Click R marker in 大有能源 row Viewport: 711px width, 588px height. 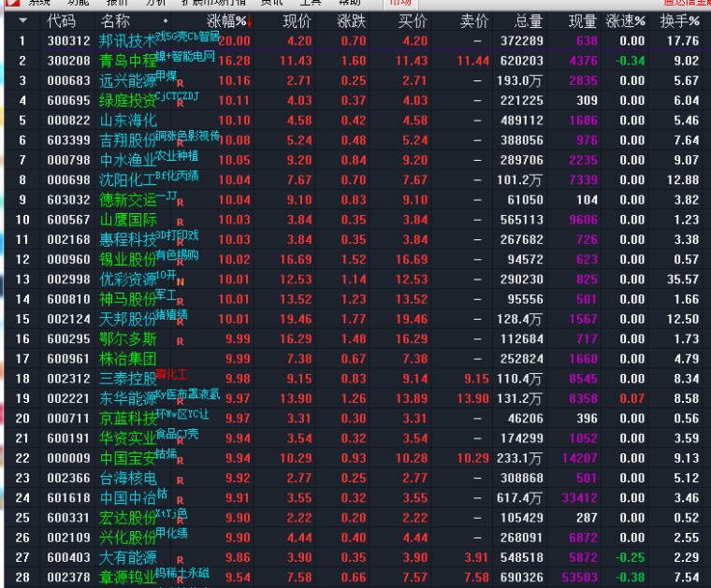pos(180,560)
